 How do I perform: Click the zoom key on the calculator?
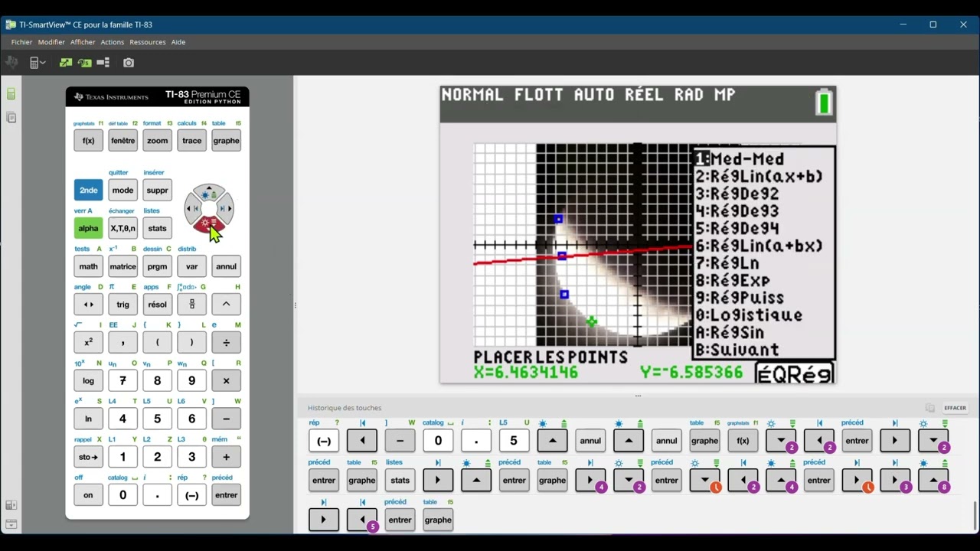tap(157, 141)
